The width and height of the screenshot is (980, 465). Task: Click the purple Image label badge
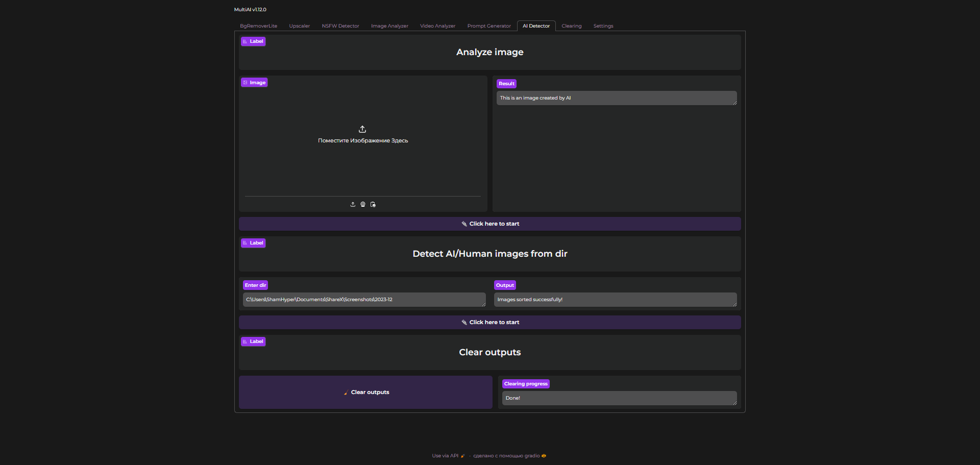[x=254, y=83]
